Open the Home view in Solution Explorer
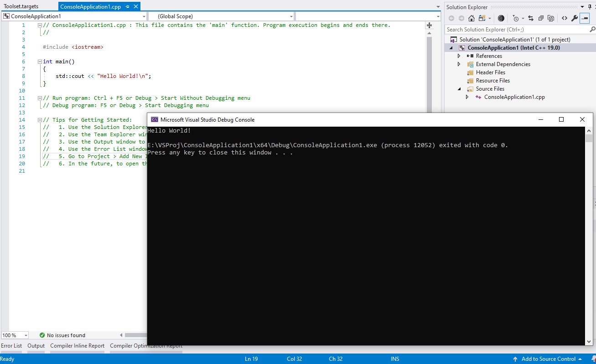This screenshot has height=364, width=596. 472,18
